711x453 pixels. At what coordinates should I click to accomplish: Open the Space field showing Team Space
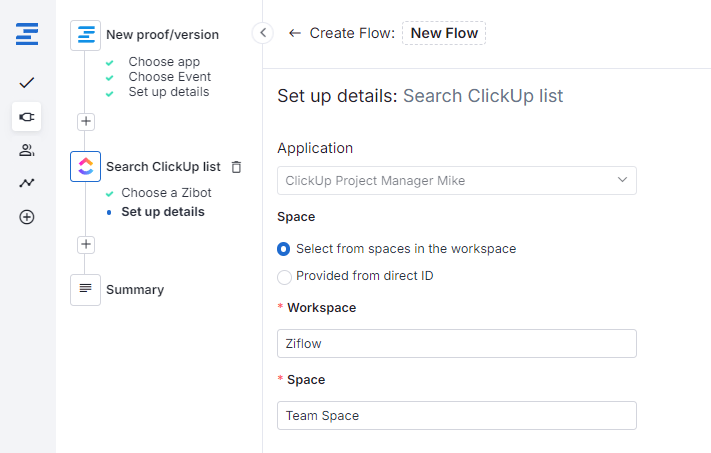point(456,415)
